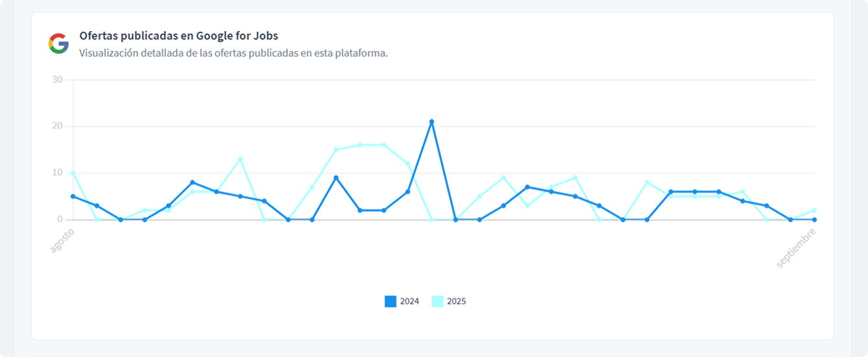
Task: Click the 'Visualización detallada' subtitle text
Action: tap(234, 53)
